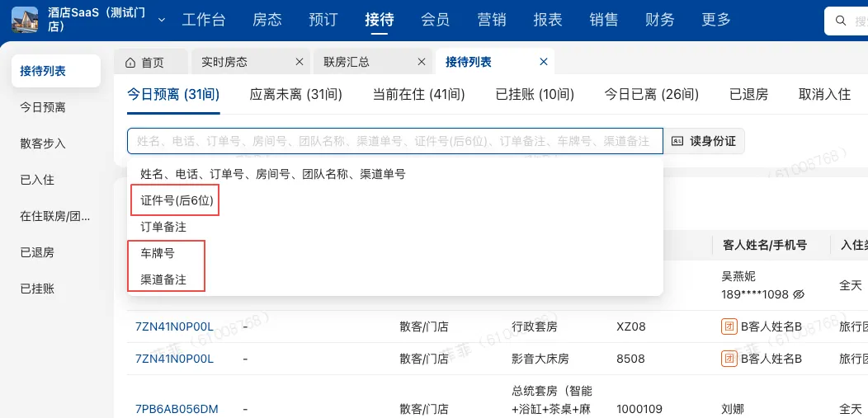Viewport: 868px width, 418px height.
Task: Click room type 行政套房 cell
Action: tap(535, 326)
